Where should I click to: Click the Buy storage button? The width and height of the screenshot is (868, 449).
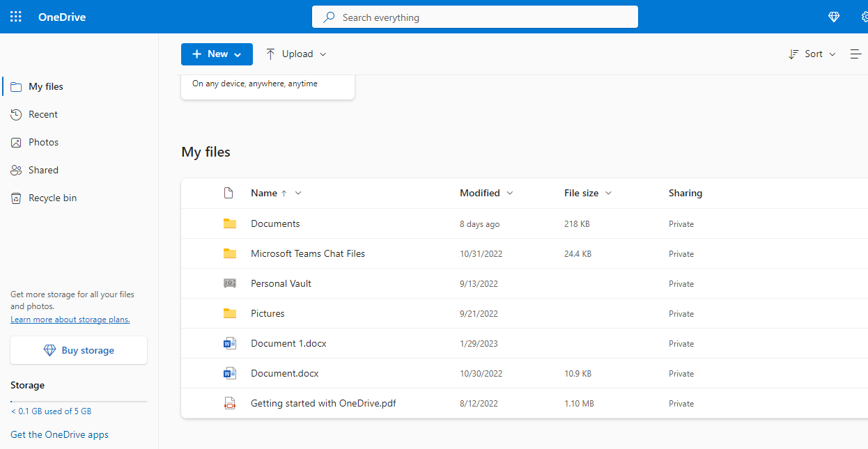(79, 350)
